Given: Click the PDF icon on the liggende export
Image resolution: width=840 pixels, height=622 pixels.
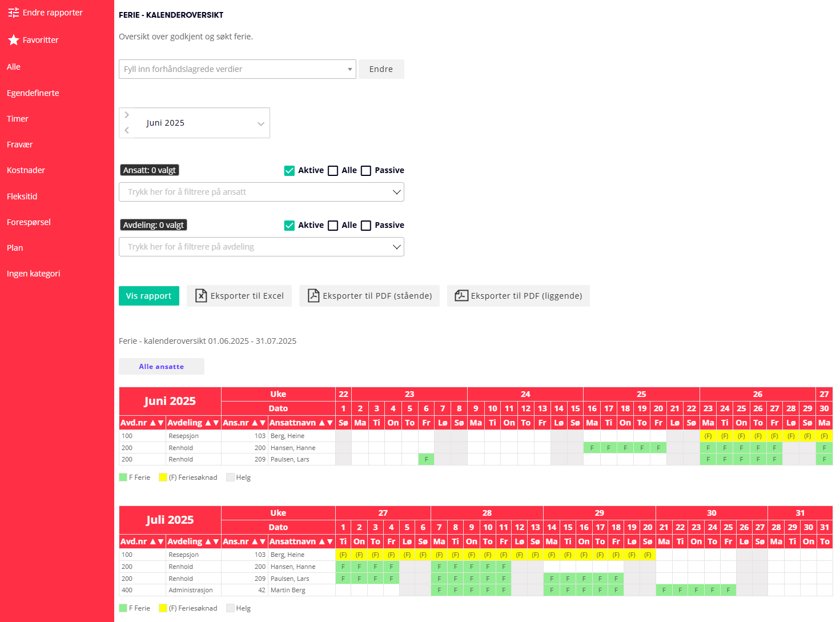Looking at the screenshot, I should point(461,295).
